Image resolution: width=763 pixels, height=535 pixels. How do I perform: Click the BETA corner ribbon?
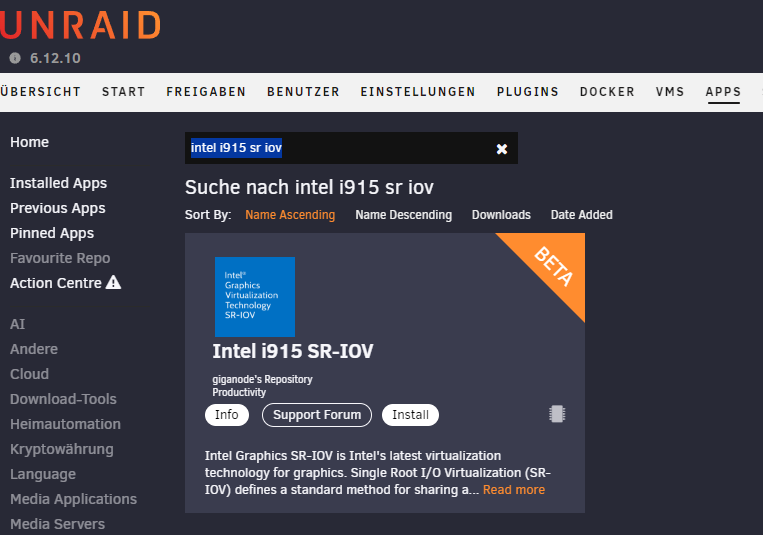554,266
